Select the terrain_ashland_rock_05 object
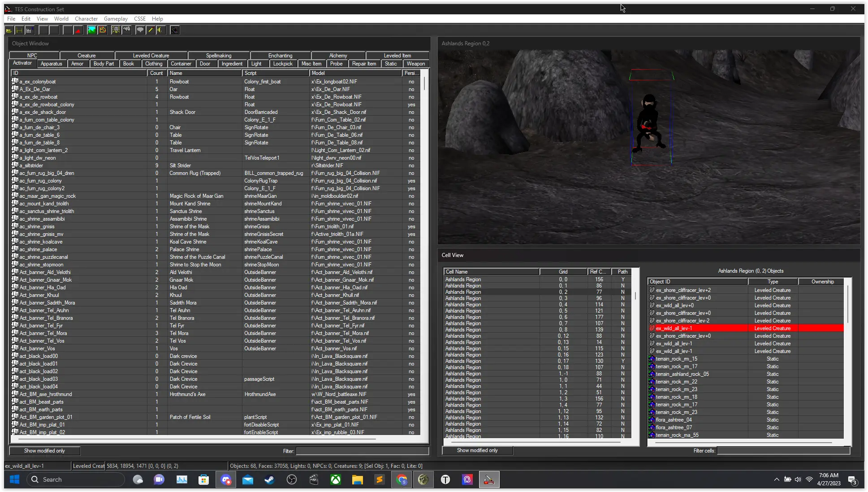The height and width of the screenshot is (492, 868). [x=746, y=374]
